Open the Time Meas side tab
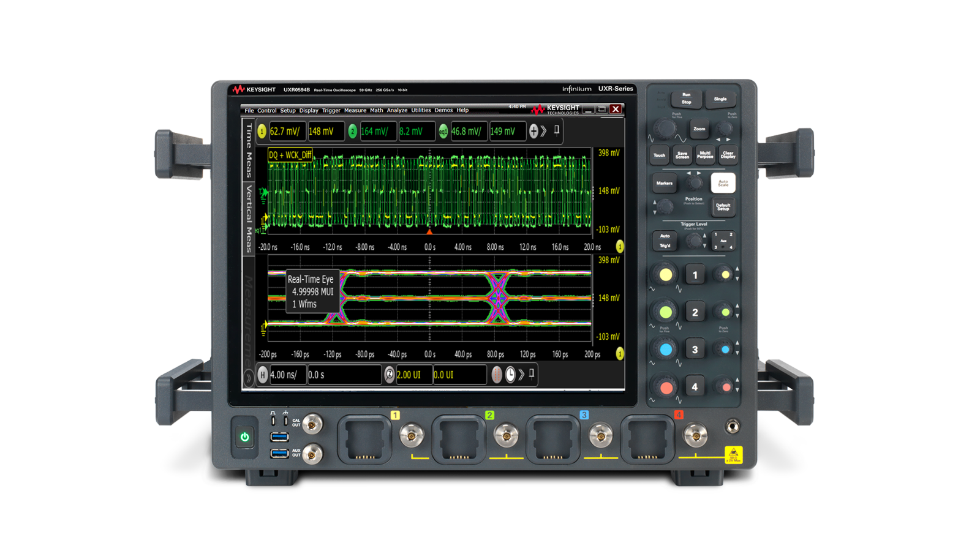 (249, 151)
